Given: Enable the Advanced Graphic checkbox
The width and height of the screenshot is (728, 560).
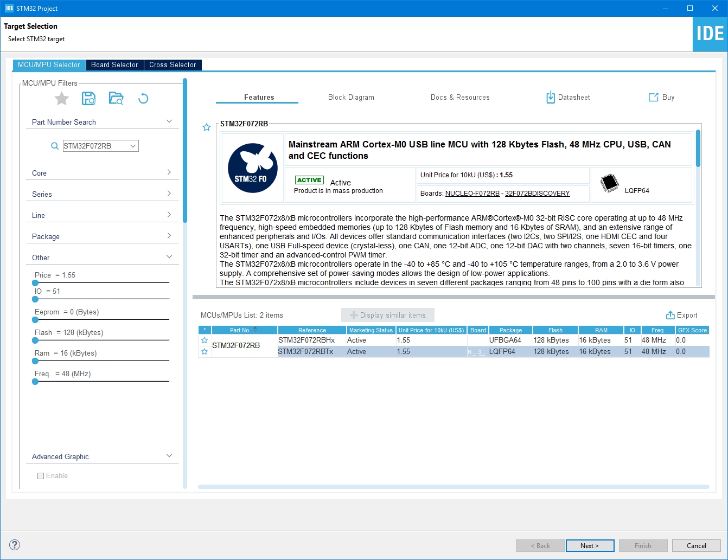Looking at the screenshot, I should coord(41,476).
